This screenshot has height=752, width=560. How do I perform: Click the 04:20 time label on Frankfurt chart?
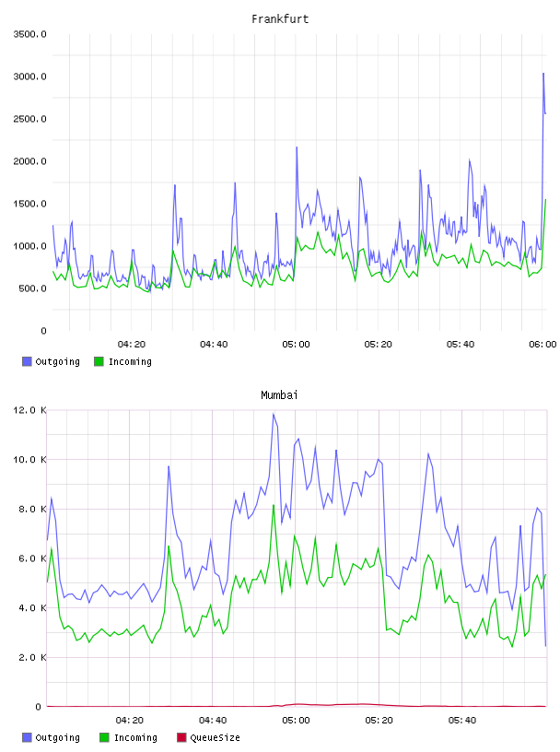[132, 345]
